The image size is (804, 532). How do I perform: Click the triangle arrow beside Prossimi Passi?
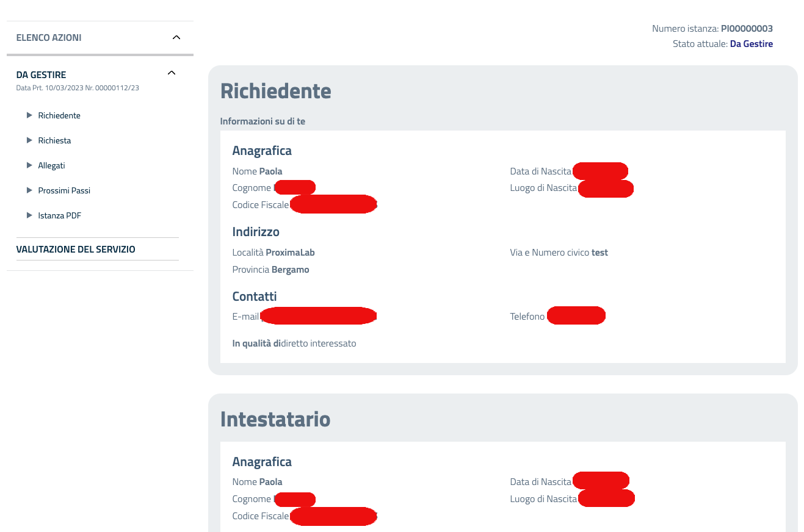pos(29,190)
